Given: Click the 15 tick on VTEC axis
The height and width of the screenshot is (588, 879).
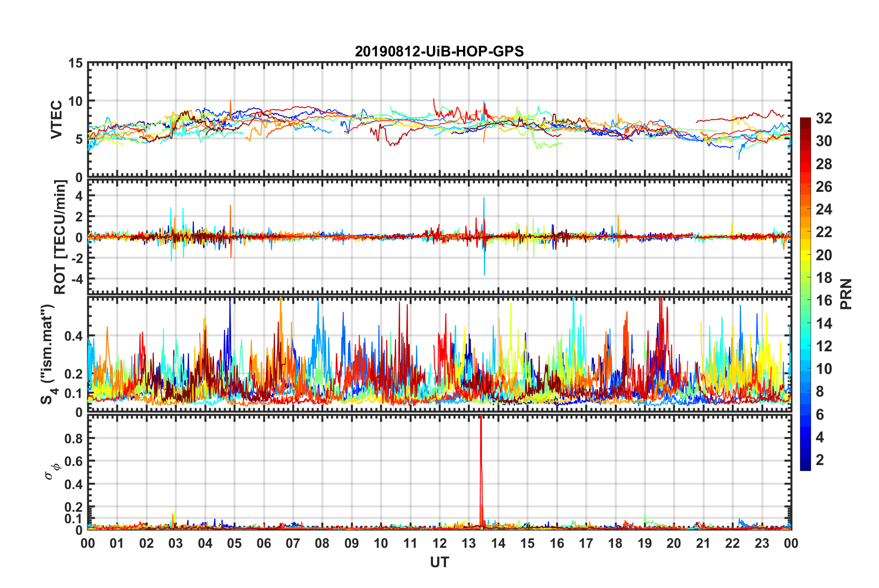Looking at the screenshot, I should click(x=75, y=63).
